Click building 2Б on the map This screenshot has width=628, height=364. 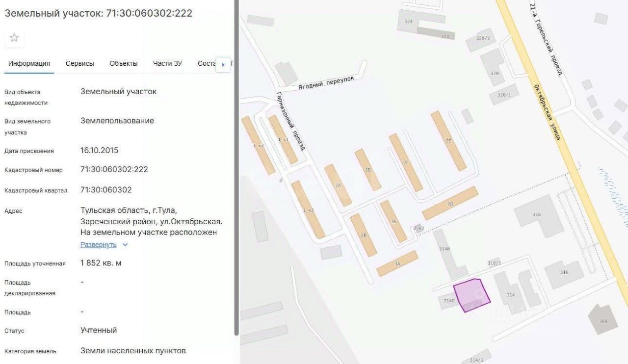[x=368, y=170]
